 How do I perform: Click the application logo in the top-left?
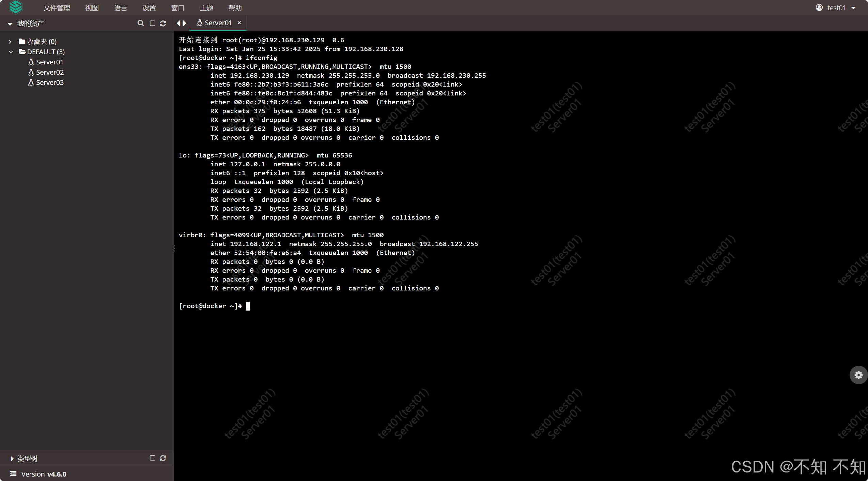click(x=16, y=7)
